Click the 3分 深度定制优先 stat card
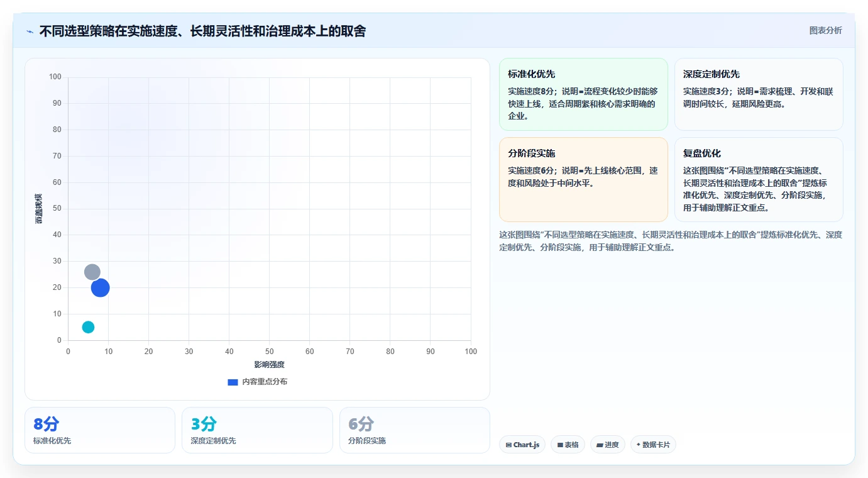 click(x=257, y=430)
